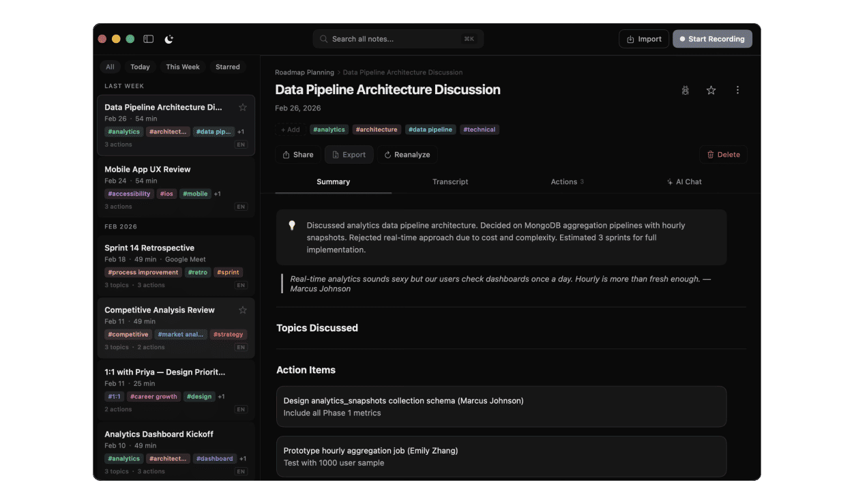Image resolution: width=854 pixels, height=504 pixels.
Task: Start Recording a new meeting
Action: coord(712,39)
